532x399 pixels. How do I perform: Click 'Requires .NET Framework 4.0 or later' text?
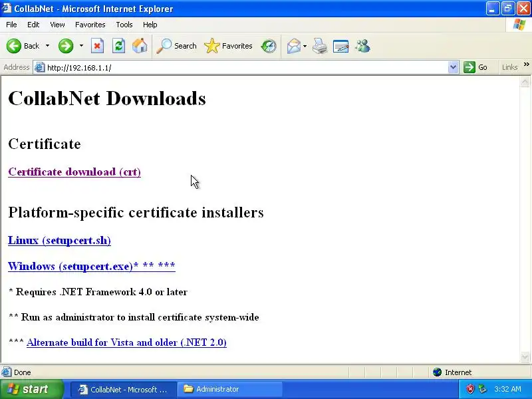pyautogui.click(x=102, y=292)
